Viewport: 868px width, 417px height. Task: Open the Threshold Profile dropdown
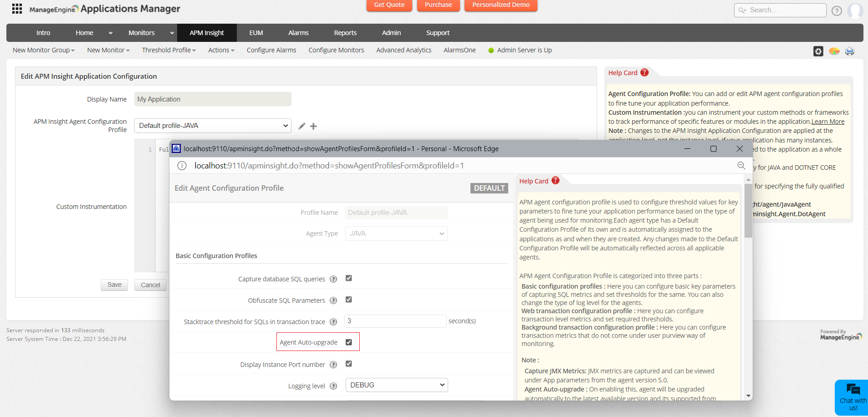pyautogui.click(x=168, y=50)
